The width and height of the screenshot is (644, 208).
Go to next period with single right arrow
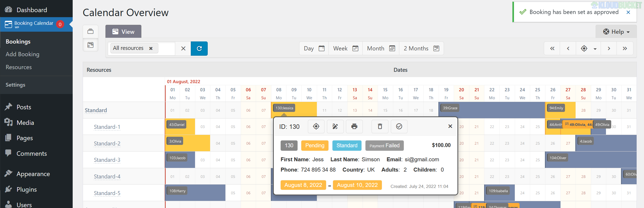point(609,49)
